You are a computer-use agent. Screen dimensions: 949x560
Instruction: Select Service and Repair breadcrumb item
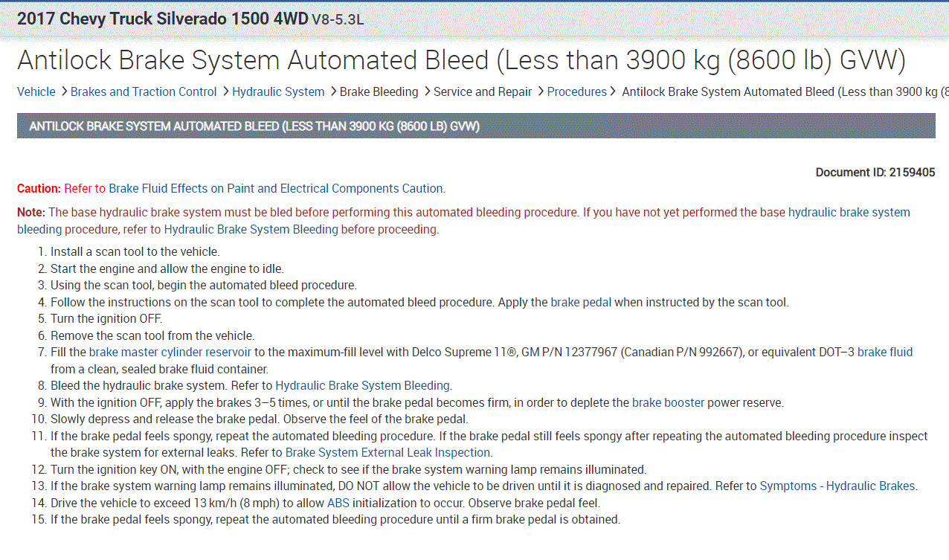point(483,91)
